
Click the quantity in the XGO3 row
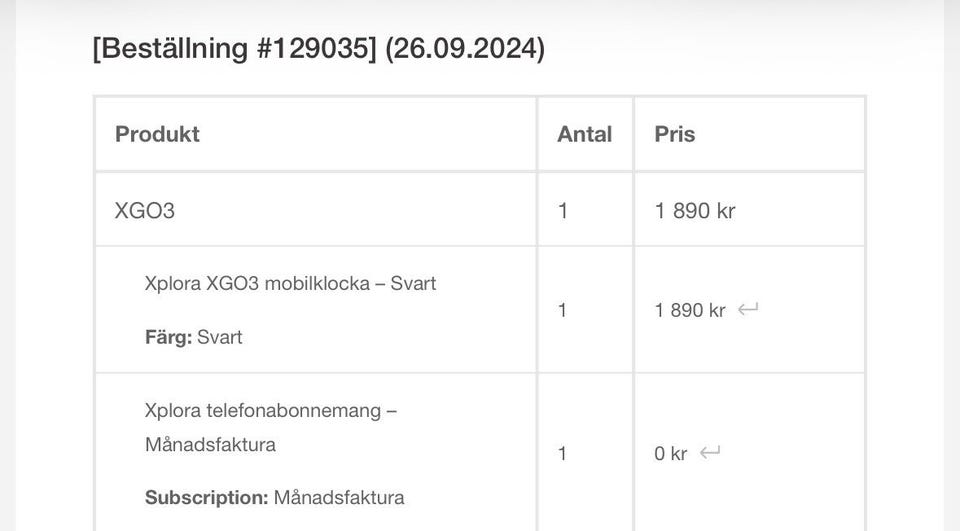coord(563,210)
